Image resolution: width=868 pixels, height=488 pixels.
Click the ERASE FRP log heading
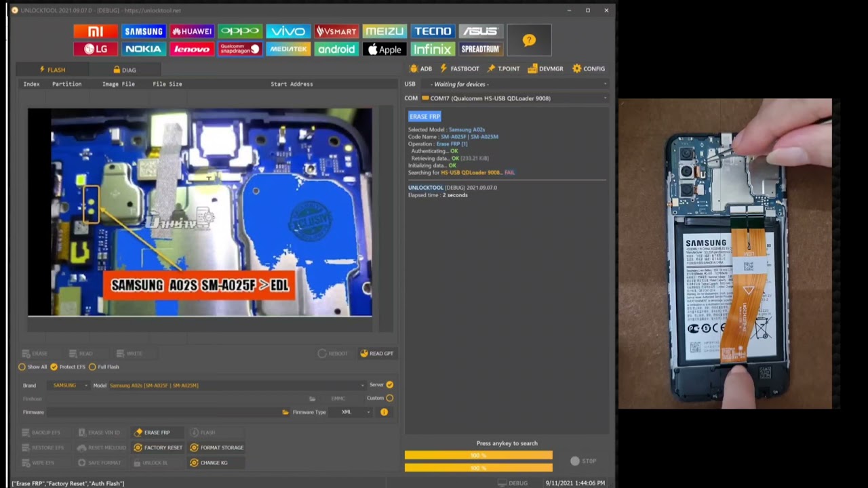coord(425,117)
